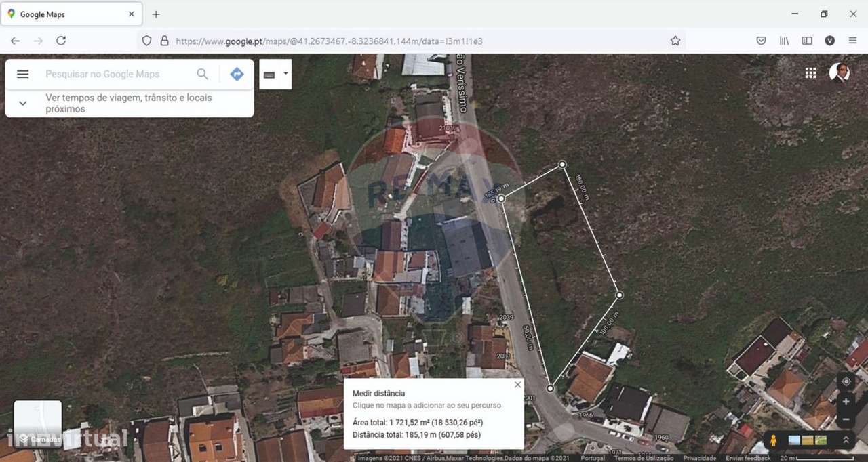This screenshot has width=868, height=462.
Task: Click the Medir distância heading
Action: pos(378,394)
